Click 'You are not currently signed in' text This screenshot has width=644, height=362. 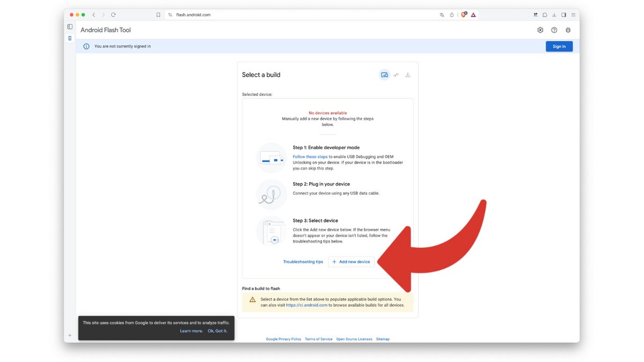(x=122, y=47)
